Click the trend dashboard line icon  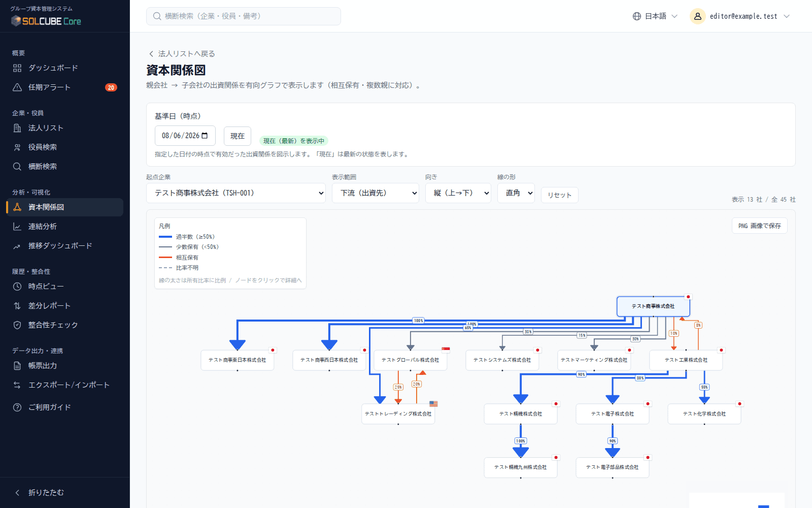[17, 246]
